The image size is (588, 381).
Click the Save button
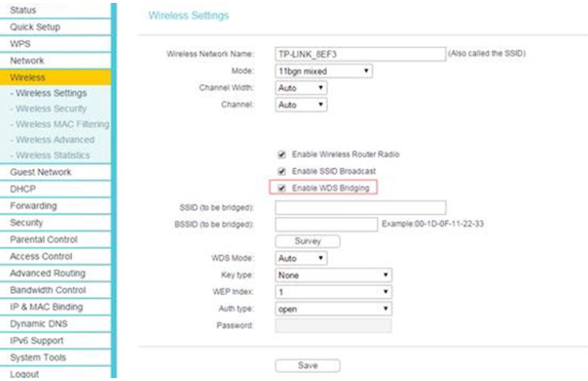(307, 364)
